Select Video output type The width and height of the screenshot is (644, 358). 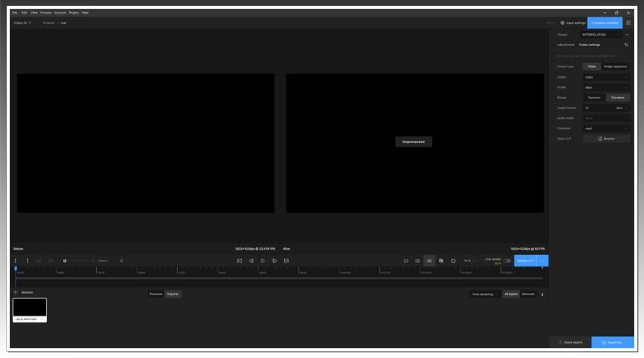(x=592, y=67)
